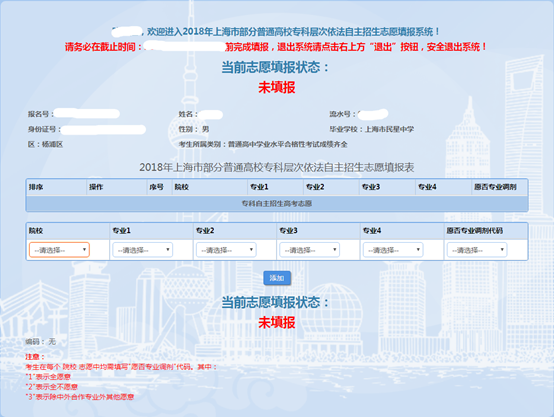Click the 区：杨浦区 label
The height and width of the screenshot is (417, 554).
pyautogui.click(x=45, y=144)
